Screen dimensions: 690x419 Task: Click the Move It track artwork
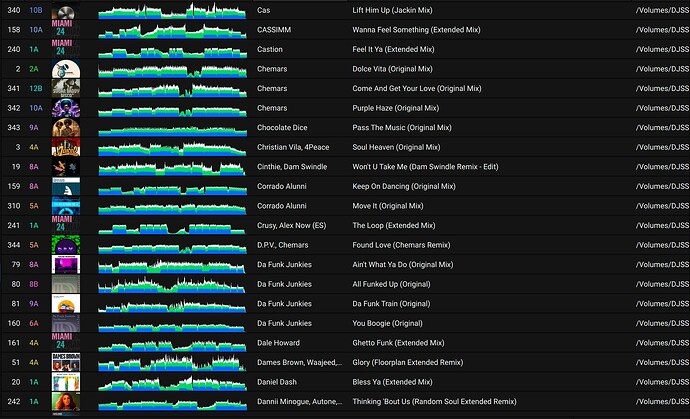[x=66, y=205]
